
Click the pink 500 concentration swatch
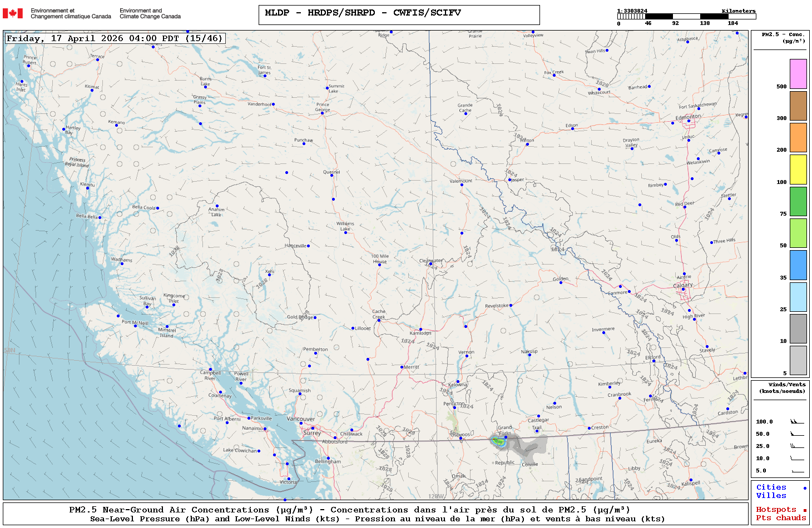pos(798,74)
